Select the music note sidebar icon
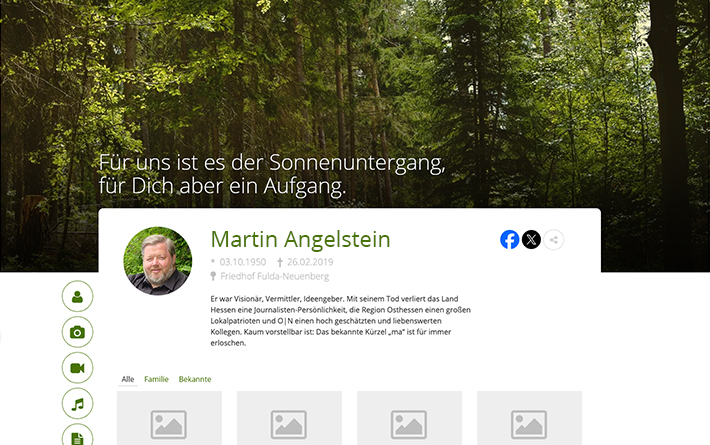The image size is (710, 445). [x=77, y=404]
